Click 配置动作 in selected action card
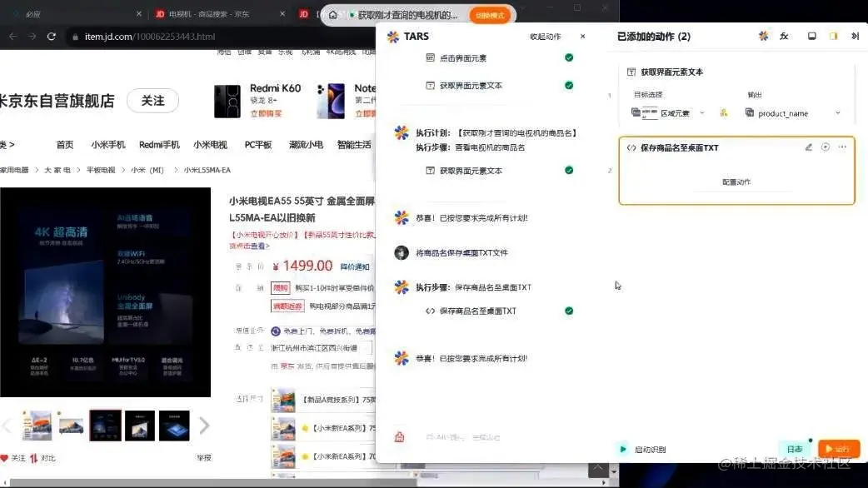The image size is (868, 488). (x=736, y=182)
